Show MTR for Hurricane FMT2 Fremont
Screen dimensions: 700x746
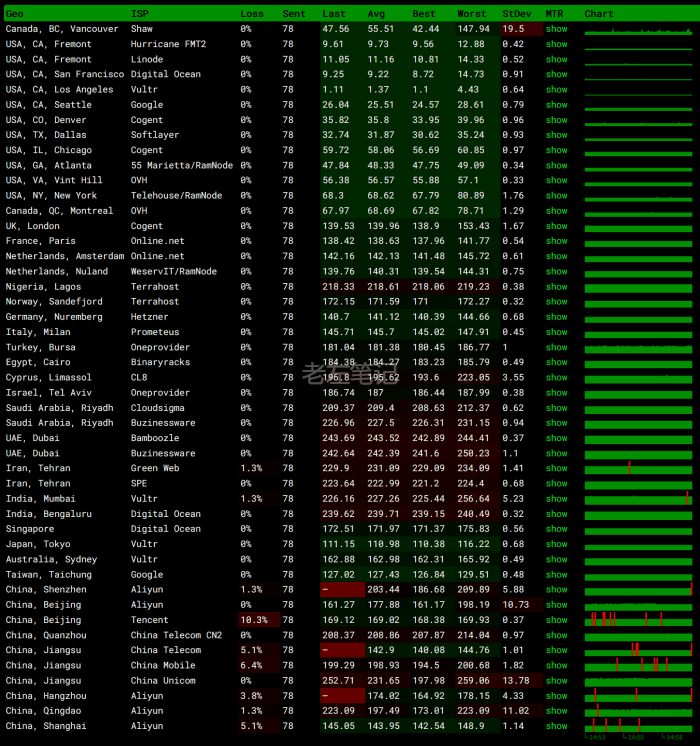pyautogui.click(x=556, y=44)
